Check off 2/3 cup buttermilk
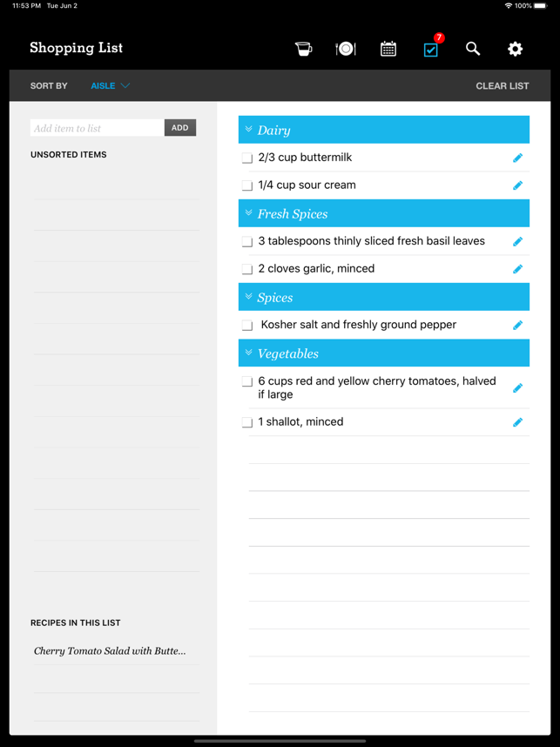This screenshot has height=747, width=560. tap(246, 158)
